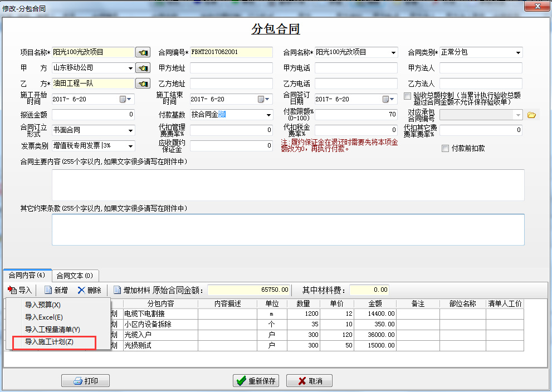Screen dimensions: 552x392
Task: Click the 打印 button
Action: pyautogui.click(x=85, y=381)
